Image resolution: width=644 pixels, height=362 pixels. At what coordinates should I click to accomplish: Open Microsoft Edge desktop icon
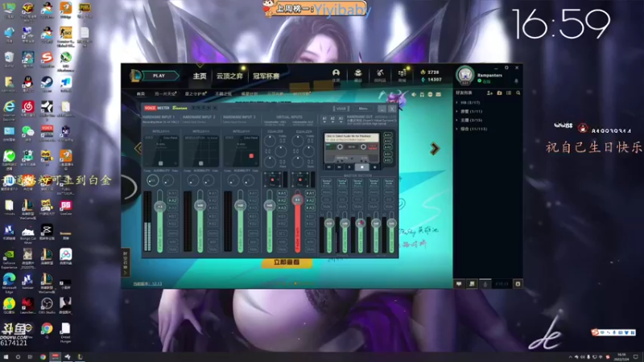9,282
